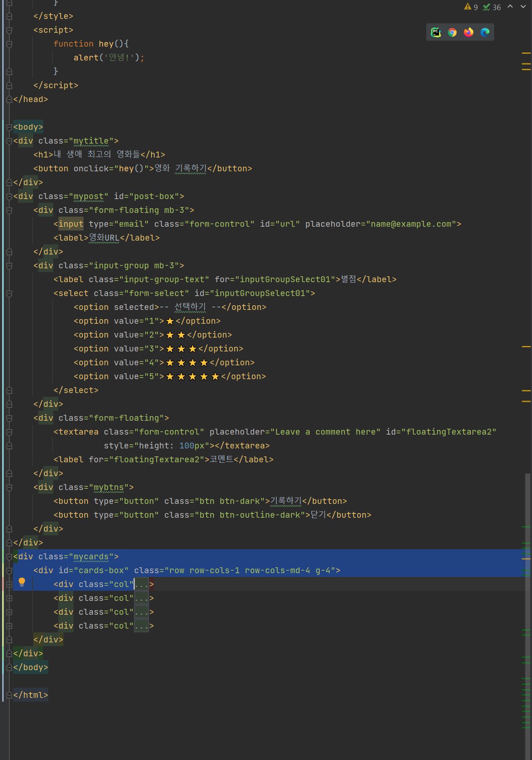Click the option value="2" line
532x760 pixels.
[x=153, y=335]
